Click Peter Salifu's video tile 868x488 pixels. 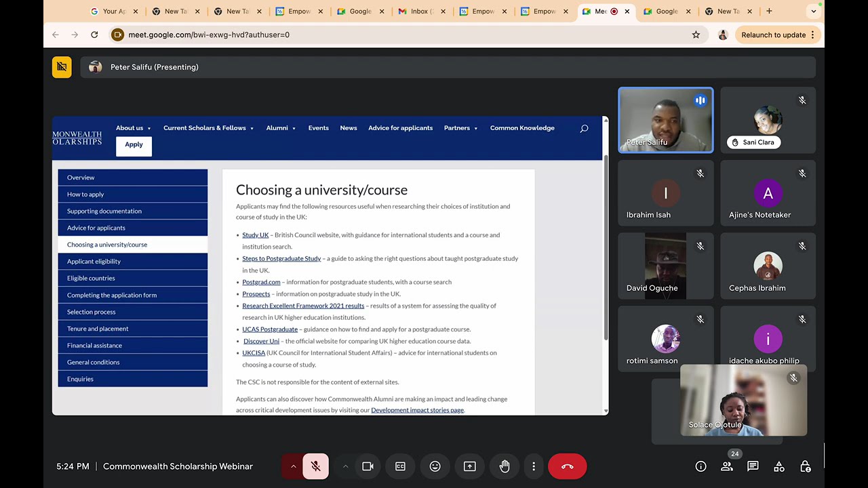point(665,120)
